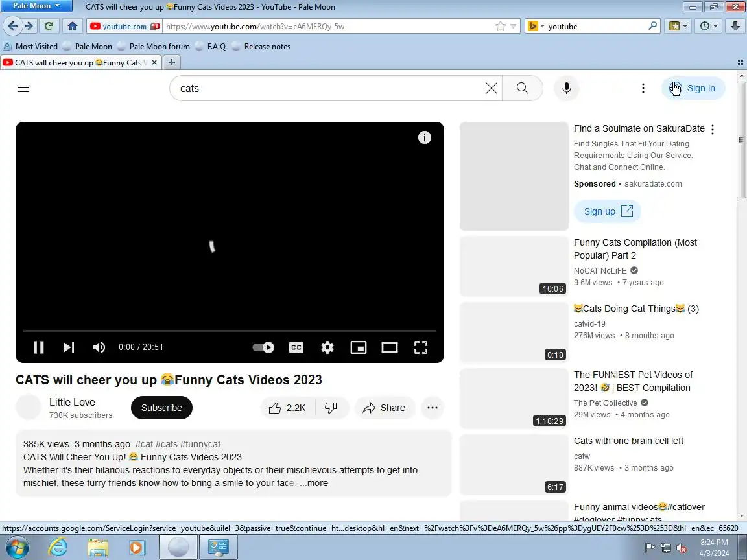
Task: Open F.A.Q. bookmark
Action: point(211,46)
